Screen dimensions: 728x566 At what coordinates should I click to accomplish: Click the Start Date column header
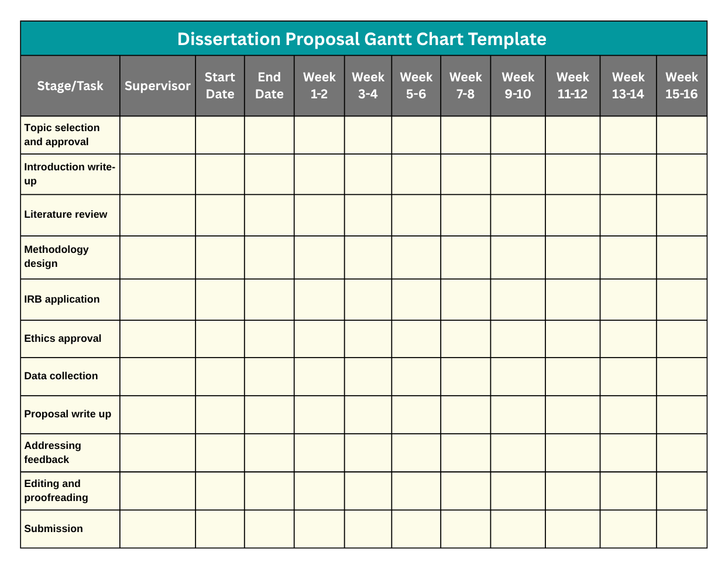(x=219, y=85)
